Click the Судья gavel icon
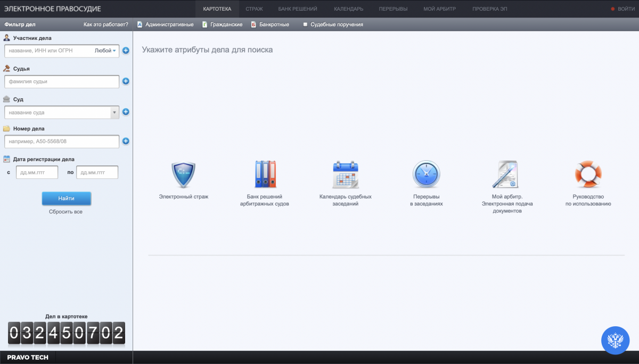639x364 pixels. click(6, 68)
